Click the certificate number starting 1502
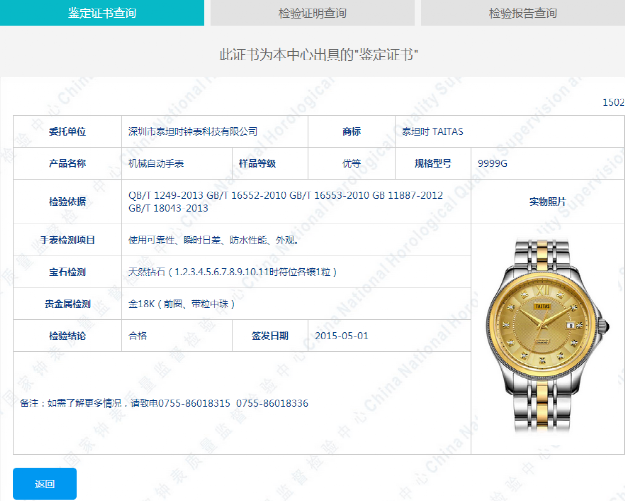The height and width of the screenshot is (501, 626). coord(613,102)
